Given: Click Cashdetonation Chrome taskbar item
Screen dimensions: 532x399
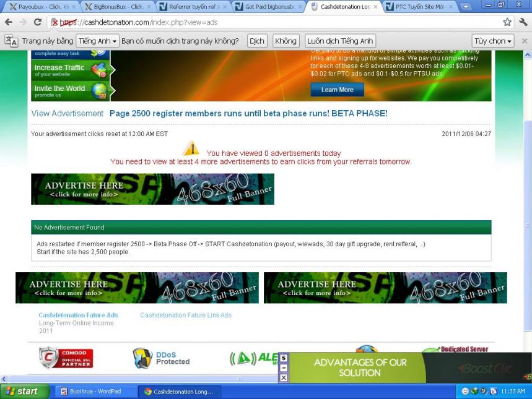Looking at the screenshot, I should point(179,392).
